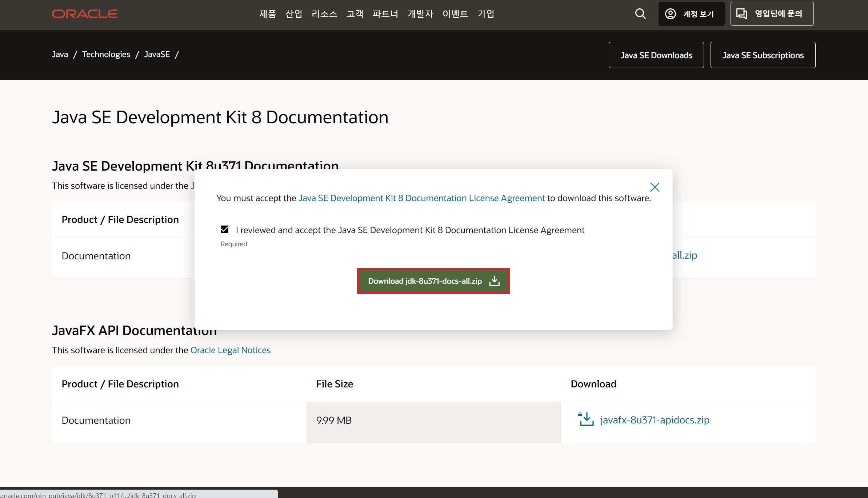Screen dimensions: 868x498
Task: Open the 이벤트 menu
Action: pos(455,14)
